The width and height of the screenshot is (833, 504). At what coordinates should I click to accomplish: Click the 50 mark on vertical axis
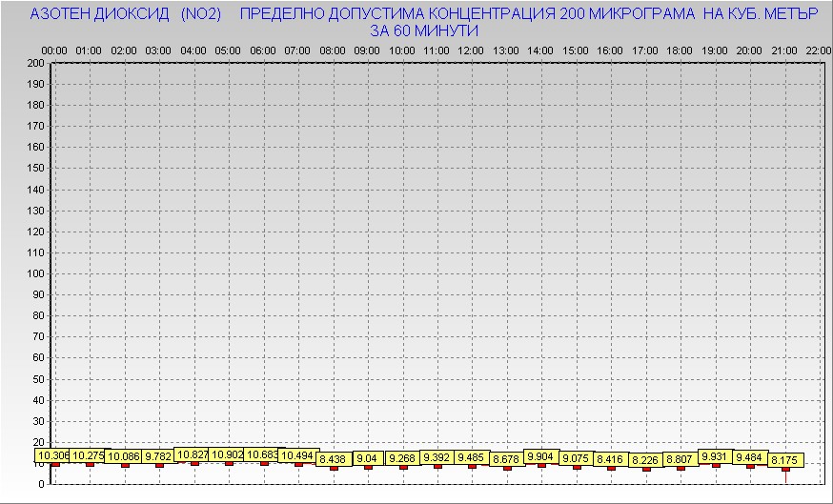coord(39,378)
